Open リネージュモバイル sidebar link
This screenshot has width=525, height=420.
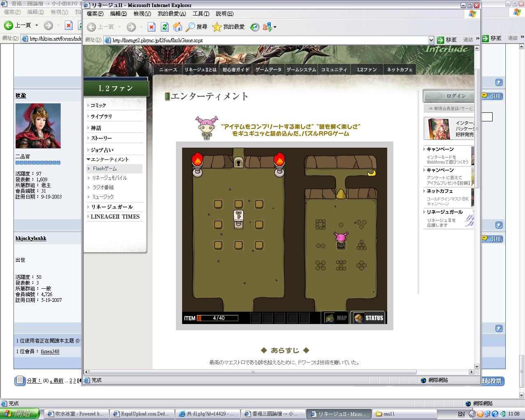[x=109, y=178]
